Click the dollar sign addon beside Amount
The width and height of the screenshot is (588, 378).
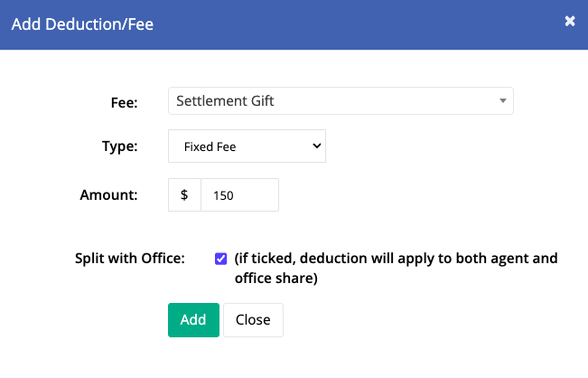(184, 194)
